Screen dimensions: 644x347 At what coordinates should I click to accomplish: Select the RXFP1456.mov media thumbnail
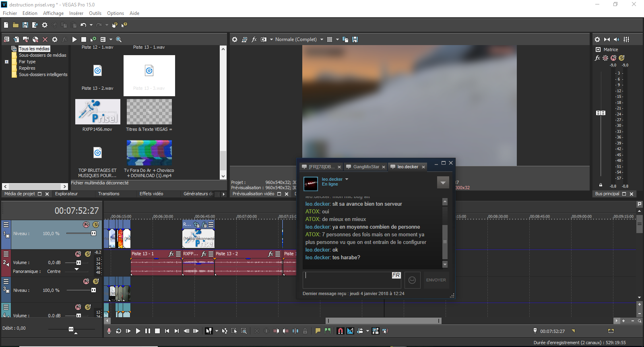pos(98,112)
